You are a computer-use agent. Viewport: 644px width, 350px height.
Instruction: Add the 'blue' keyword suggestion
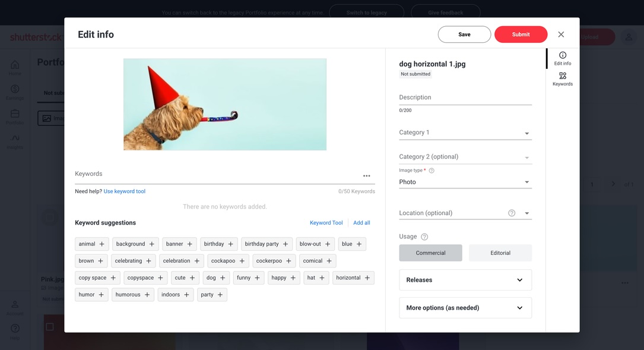click(x=352, y=244)
